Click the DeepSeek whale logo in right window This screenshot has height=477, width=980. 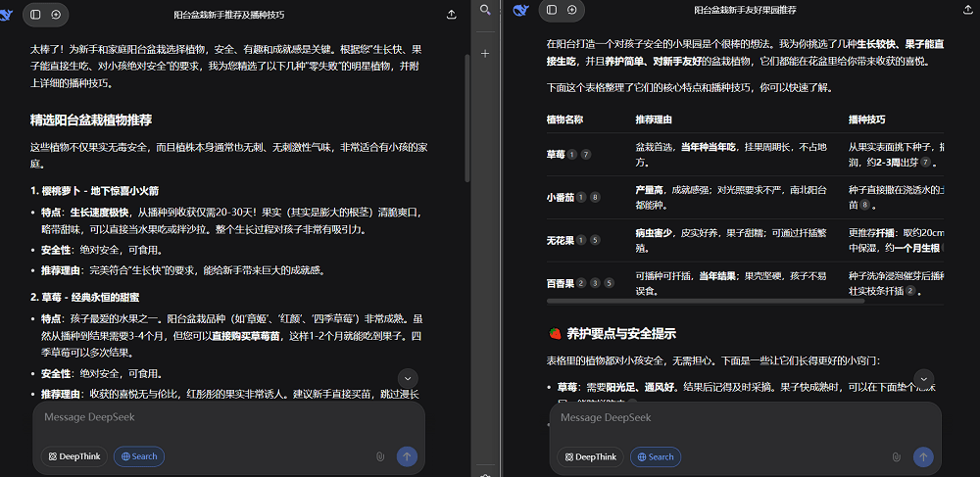(x=521, y=10)
